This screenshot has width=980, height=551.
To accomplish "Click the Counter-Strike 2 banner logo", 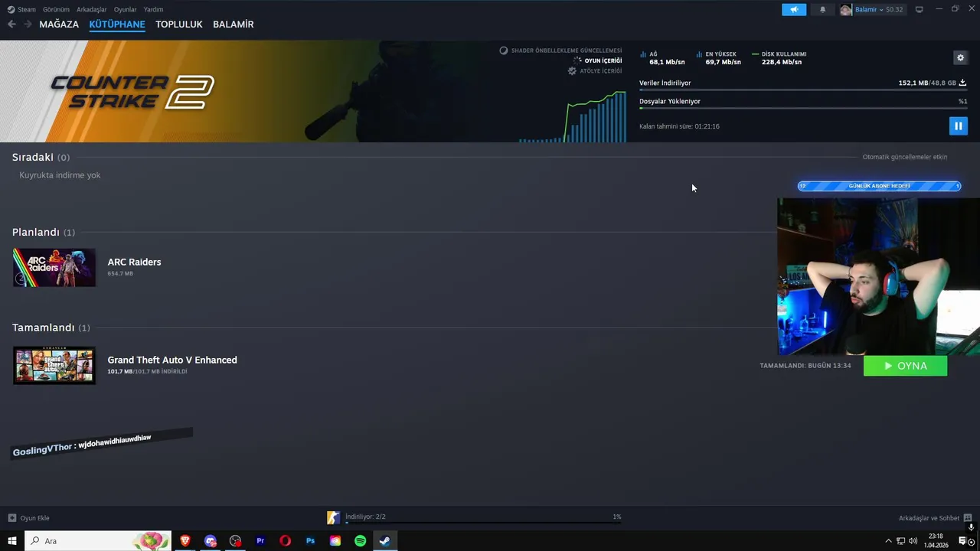I will pyautogui.click(x=132, y=92).
